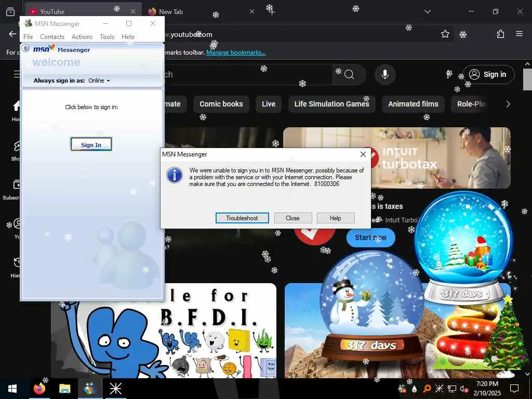Select the Comic books filter chip
The image size is (532, 399).
coord(221,104)
